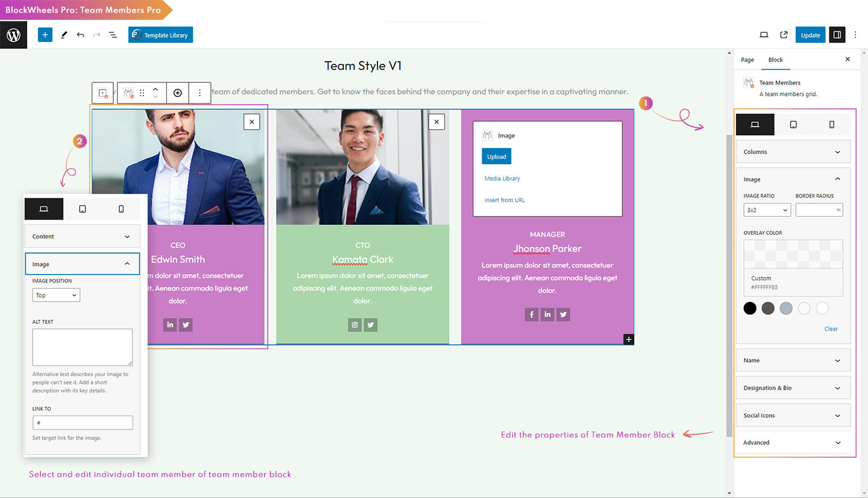868x498 pixels.
Task: Expand the Social Icons section
Action: 793,416
